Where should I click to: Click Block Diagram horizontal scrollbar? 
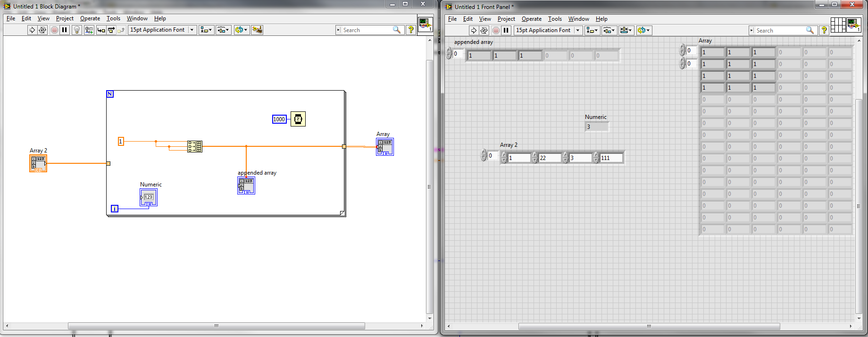point(216,326)
